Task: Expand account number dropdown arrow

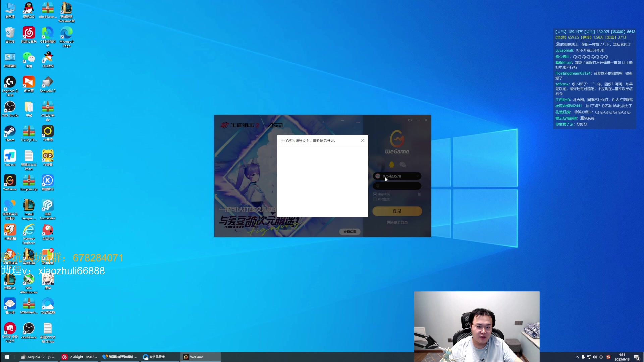Action: pos(417,176)
